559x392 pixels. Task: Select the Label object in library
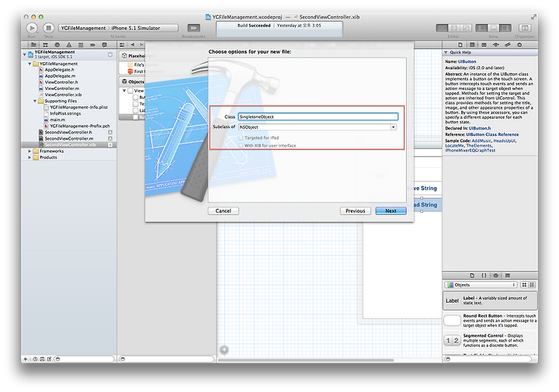click(490, 300)
